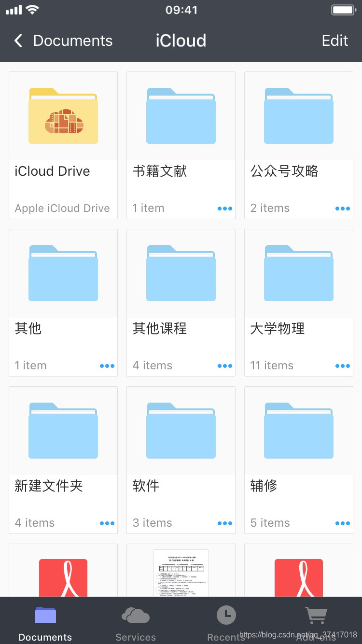This screenshot has width=362, height=644.
Task: Select the 软件 folder name
Action: tap(146, 486)
